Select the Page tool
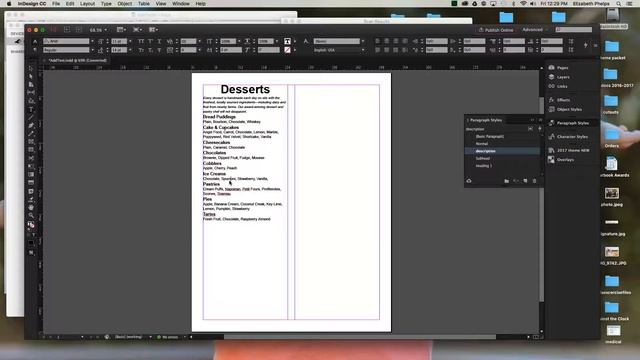This screenshot has height=360, width=640. pos(31,84)
